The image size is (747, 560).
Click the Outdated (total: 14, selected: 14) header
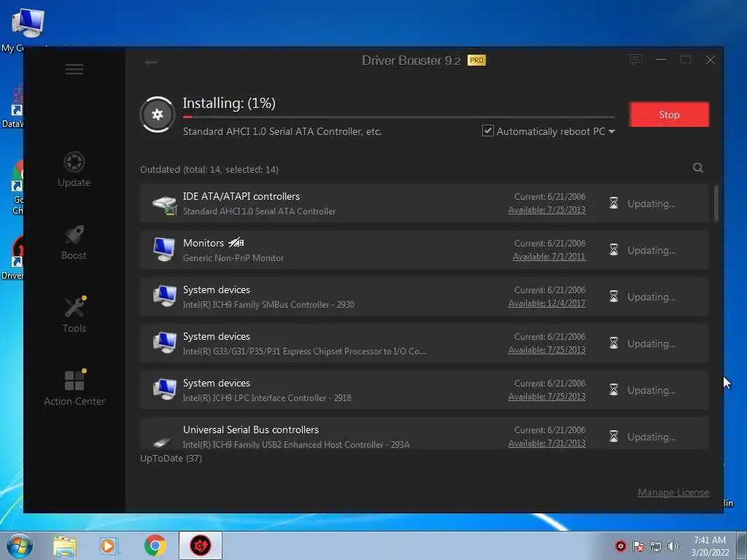(x=209, y=169)
